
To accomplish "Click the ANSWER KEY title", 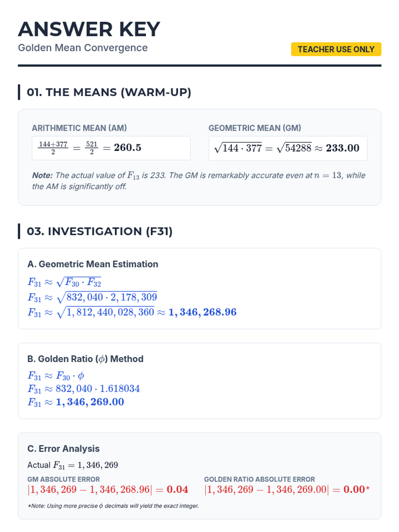I will click(x=89, y=29).
